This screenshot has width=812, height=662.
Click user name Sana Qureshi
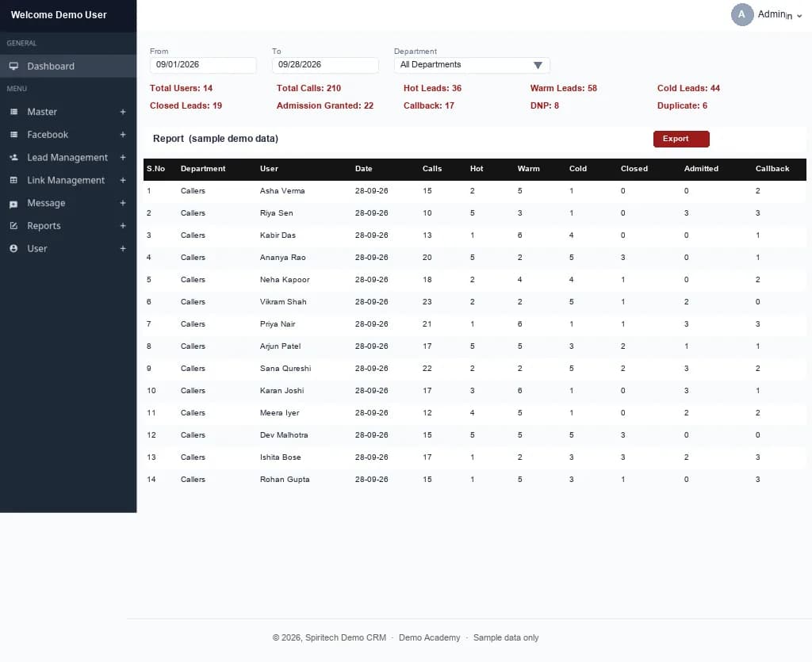[x=285, y=369]
